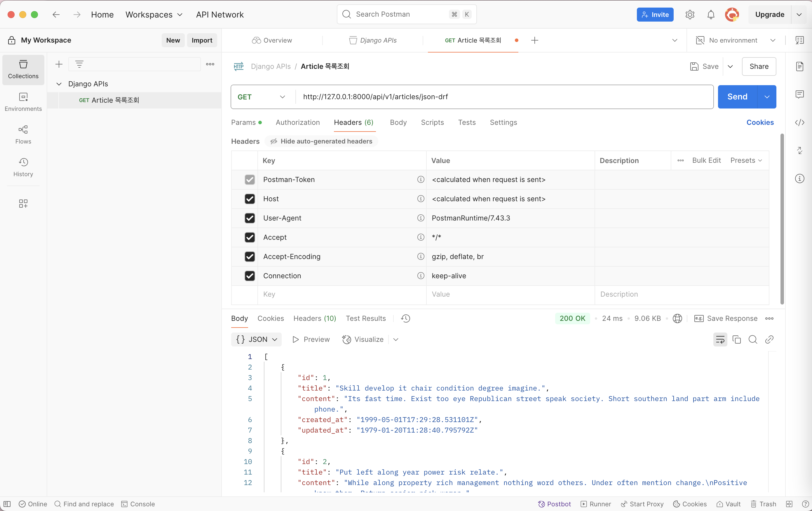
Task: Switch to the Overview tab
Action: (x=272, y=41)
